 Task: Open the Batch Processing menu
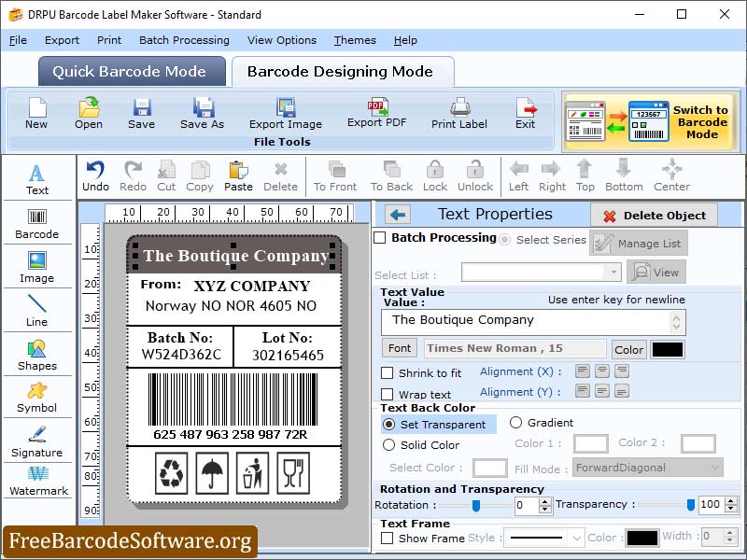coord(184,40)
